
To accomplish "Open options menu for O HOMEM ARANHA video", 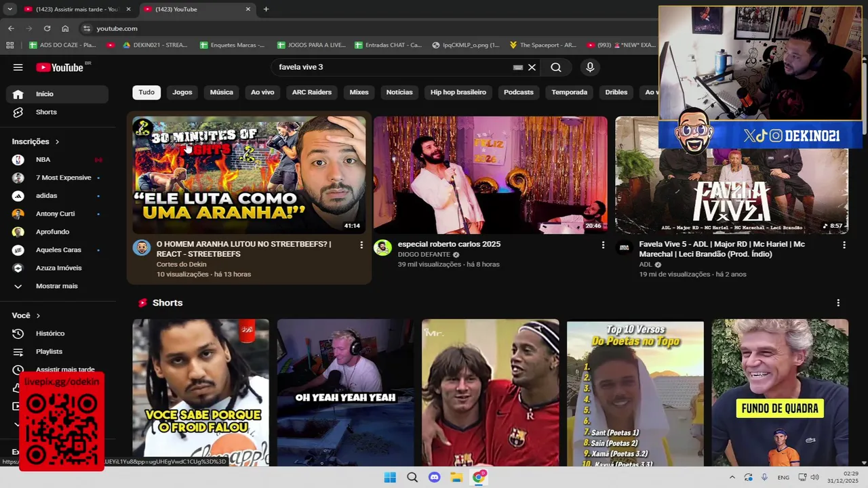I will 361,245.
